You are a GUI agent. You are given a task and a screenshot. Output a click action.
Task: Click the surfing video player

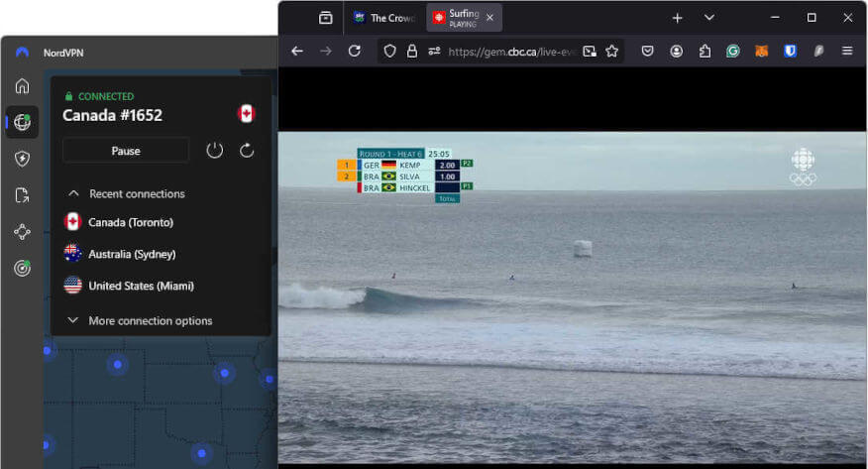point(572,296)
